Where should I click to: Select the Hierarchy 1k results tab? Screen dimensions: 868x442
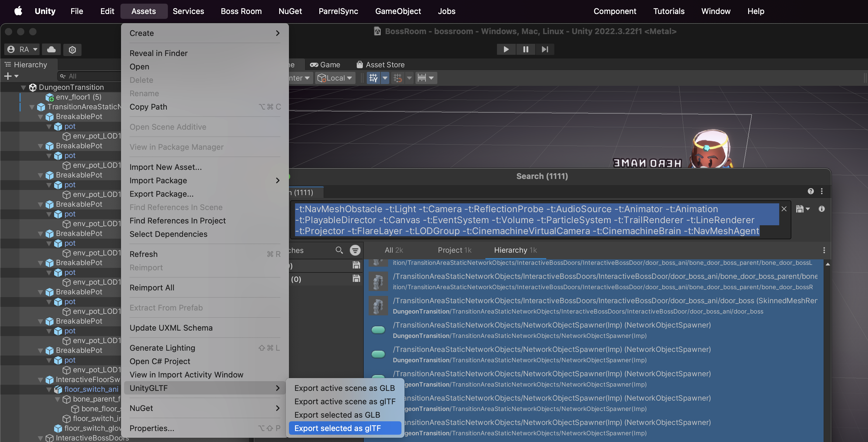515,250
